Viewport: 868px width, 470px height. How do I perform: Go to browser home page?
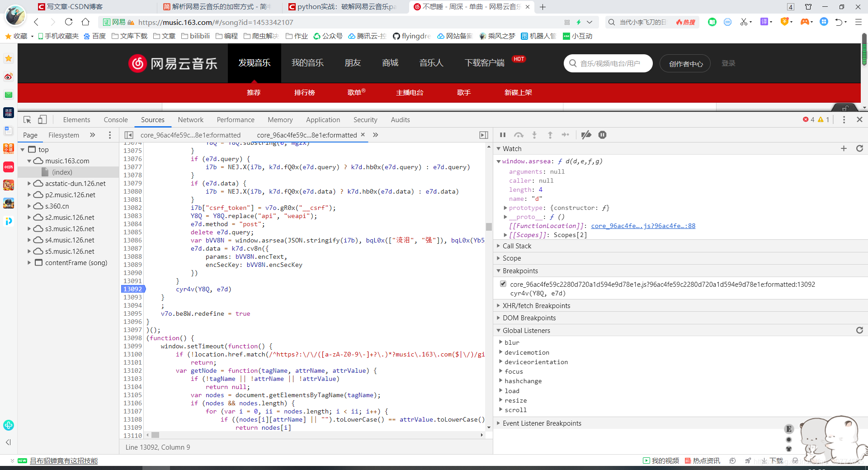(x=85, y=22)
